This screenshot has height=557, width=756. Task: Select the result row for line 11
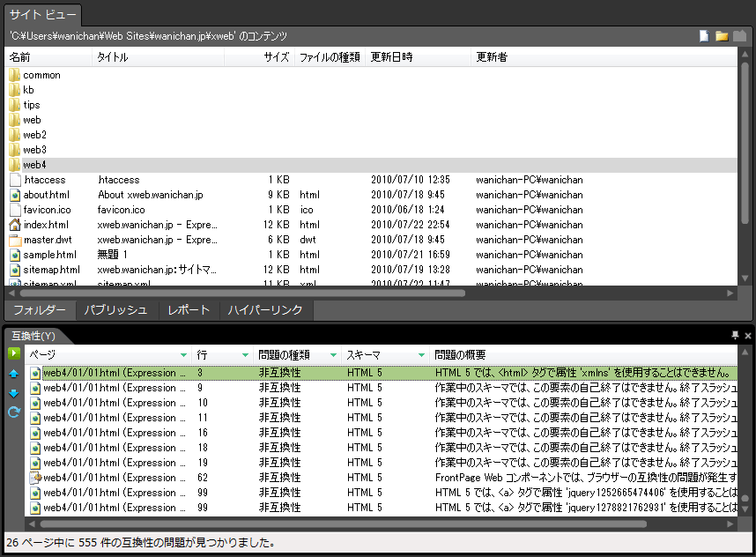(382, 418)
